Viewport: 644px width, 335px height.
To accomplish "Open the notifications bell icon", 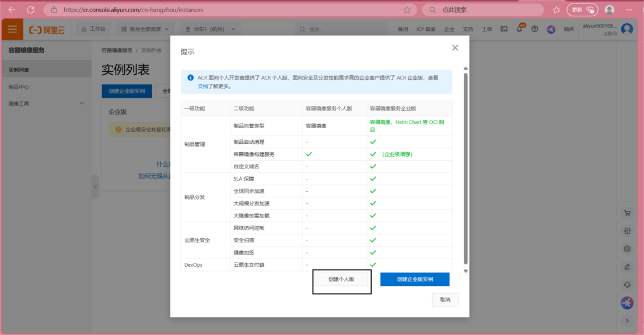I will [520, 29].
